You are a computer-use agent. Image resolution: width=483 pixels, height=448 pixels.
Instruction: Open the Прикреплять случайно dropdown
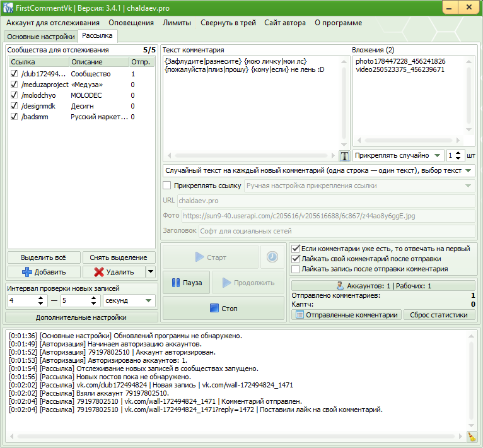click(397, 155)
